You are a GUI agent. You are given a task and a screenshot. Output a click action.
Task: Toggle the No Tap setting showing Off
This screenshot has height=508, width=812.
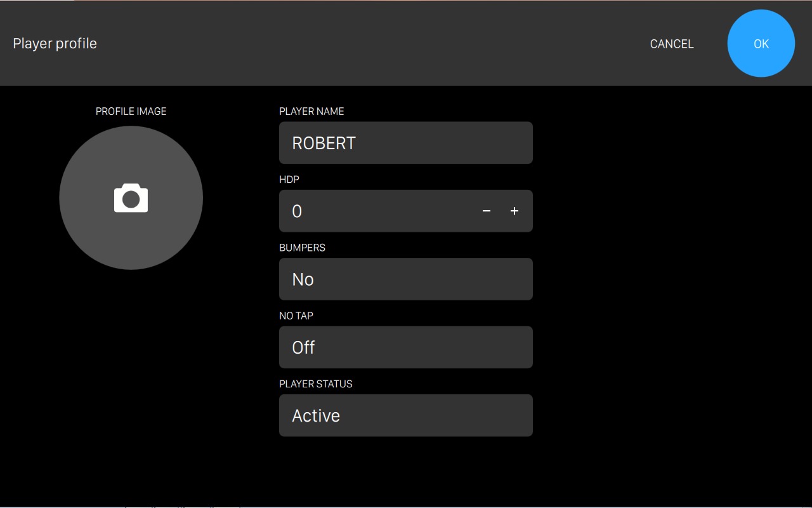405,347
